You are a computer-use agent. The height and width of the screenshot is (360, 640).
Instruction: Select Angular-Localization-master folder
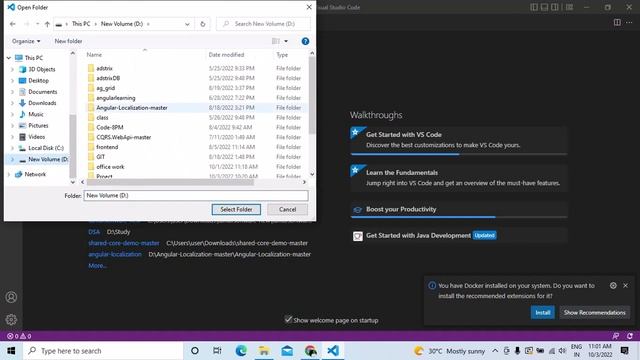(x=132, y=108)
